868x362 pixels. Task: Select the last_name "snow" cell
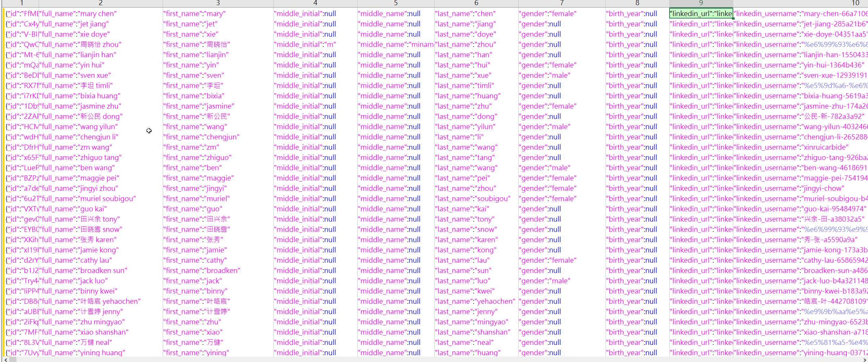pos(477,229)
